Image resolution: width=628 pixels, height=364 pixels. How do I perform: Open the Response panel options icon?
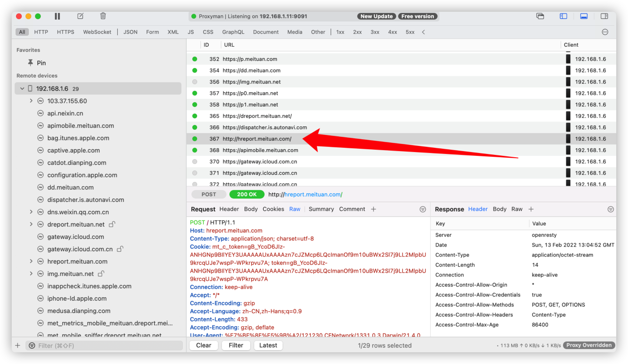pyautogui.click(x=611, y=209)
